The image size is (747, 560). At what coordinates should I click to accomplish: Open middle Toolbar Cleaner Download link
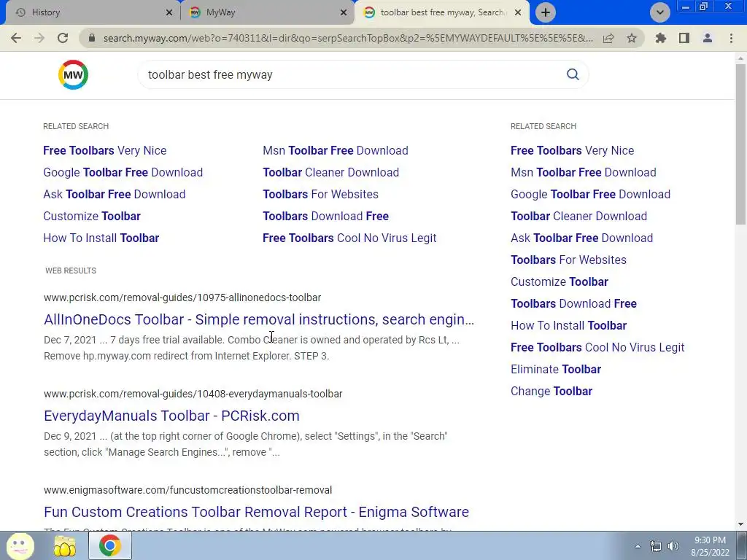330,172
